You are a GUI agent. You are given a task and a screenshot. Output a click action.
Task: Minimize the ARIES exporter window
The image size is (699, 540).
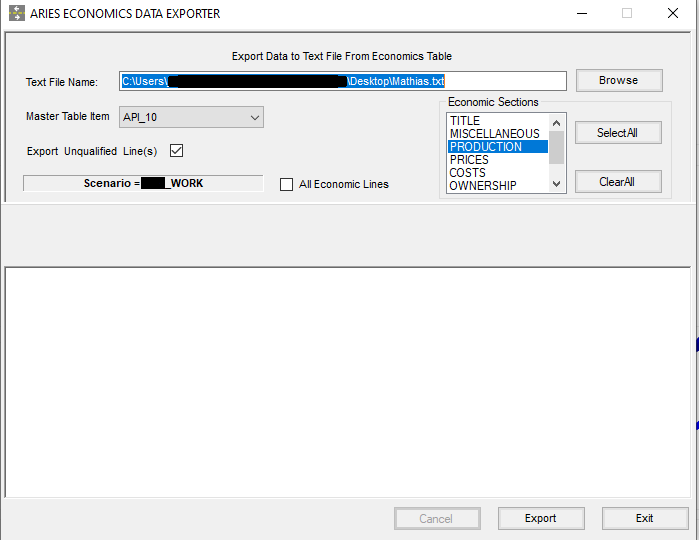[582, 13]
